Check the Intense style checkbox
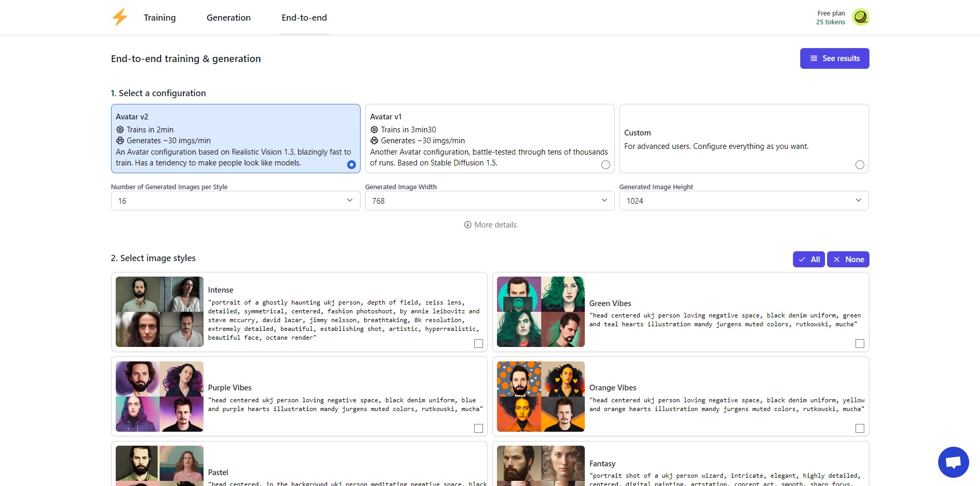 (478, 343)
